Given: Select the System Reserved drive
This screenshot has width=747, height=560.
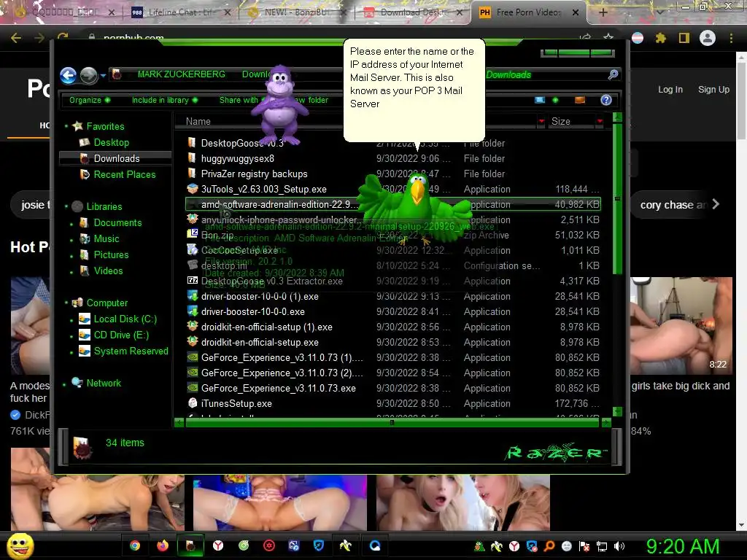Looking at the screenshot, I should pos(131,351).
